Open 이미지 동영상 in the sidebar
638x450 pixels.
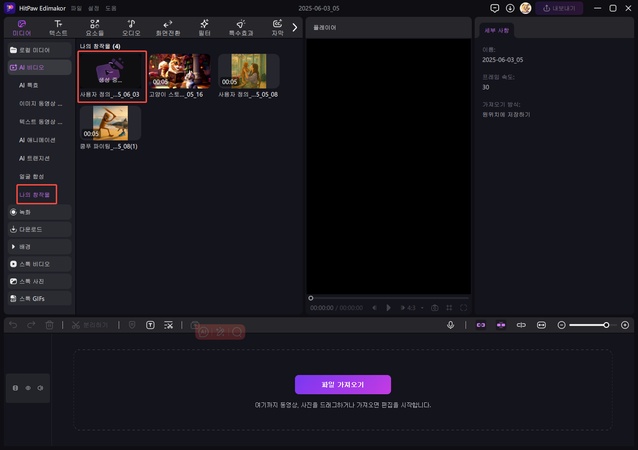pos(41,103)
